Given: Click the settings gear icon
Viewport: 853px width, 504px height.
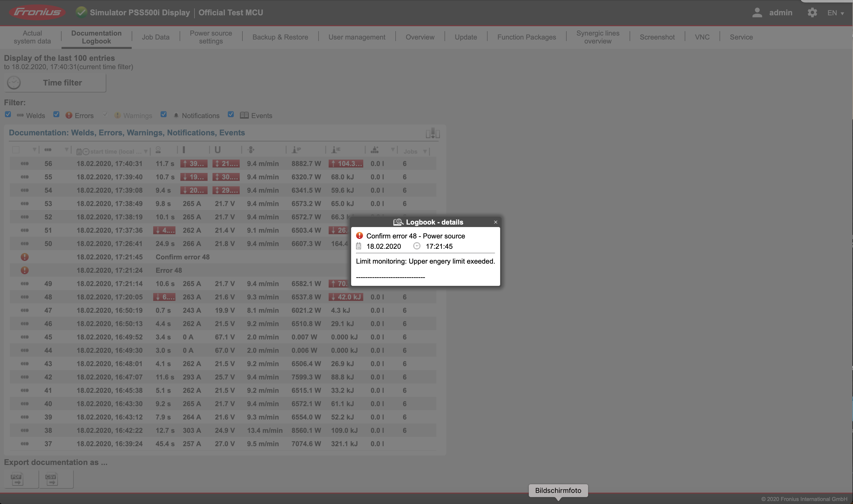Looking at the screenshot, I should (812, 12).
